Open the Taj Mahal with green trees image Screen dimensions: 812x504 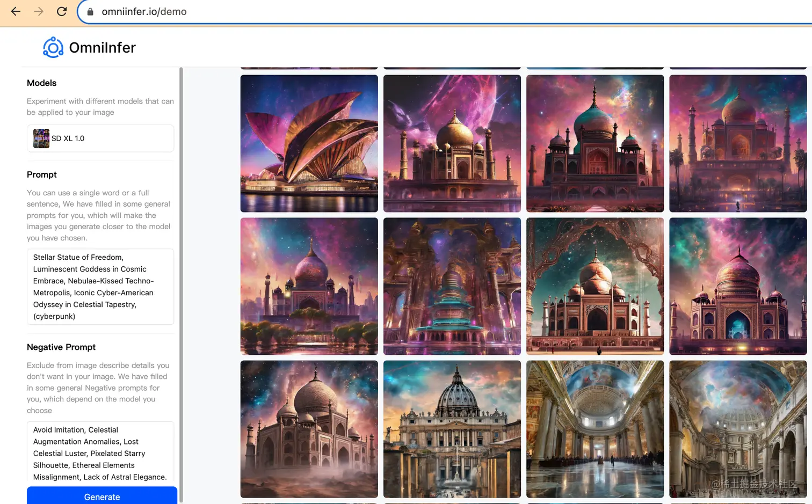click(x=309, y=286)
